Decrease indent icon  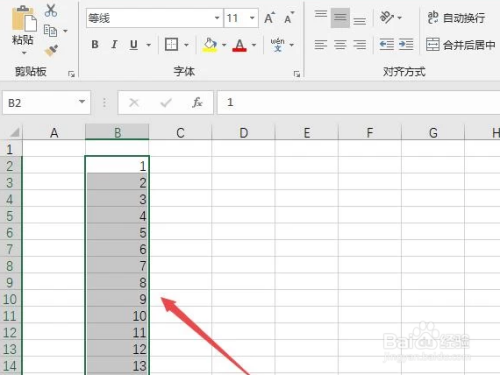pos(387,44)
